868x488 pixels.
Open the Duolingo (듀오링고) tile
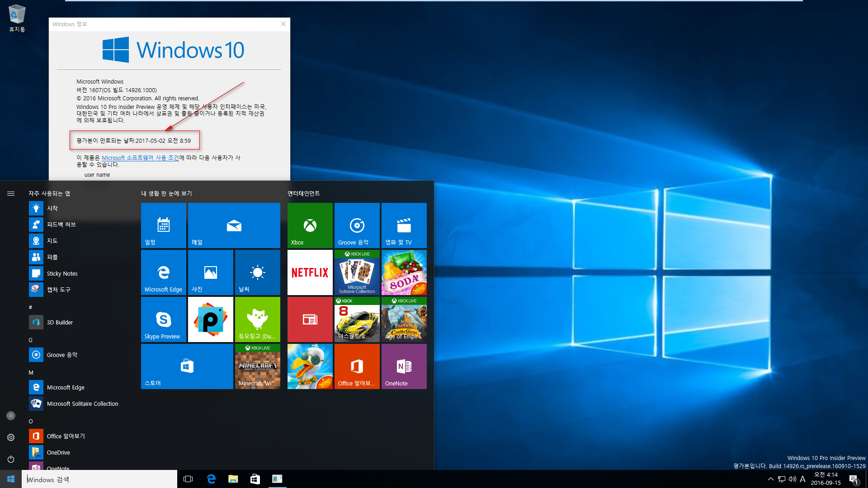258,319
